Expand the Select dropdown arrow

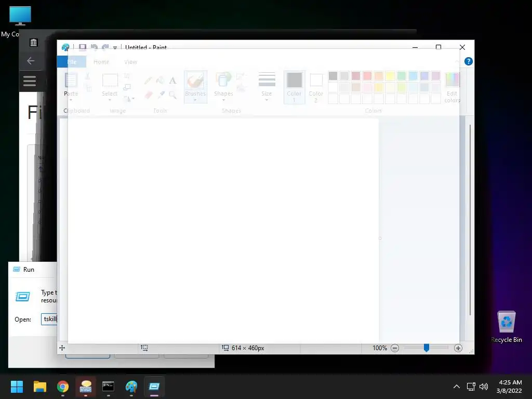[110, 100]
